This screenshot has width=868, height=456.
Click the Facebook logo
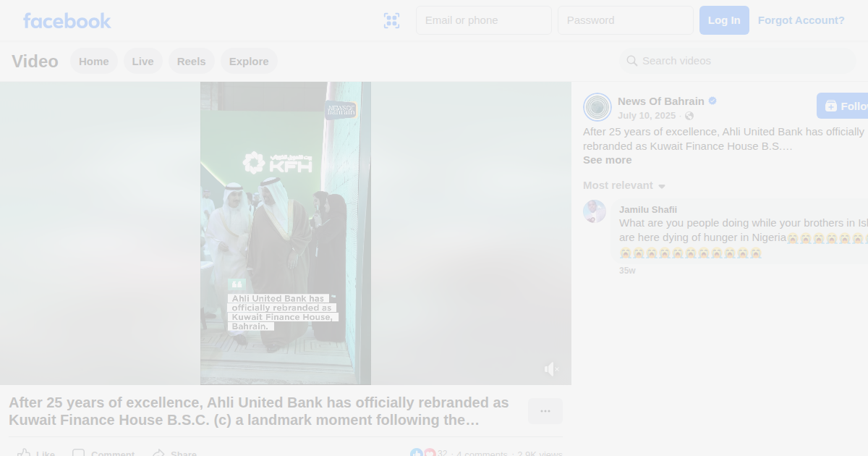point(67,21)
